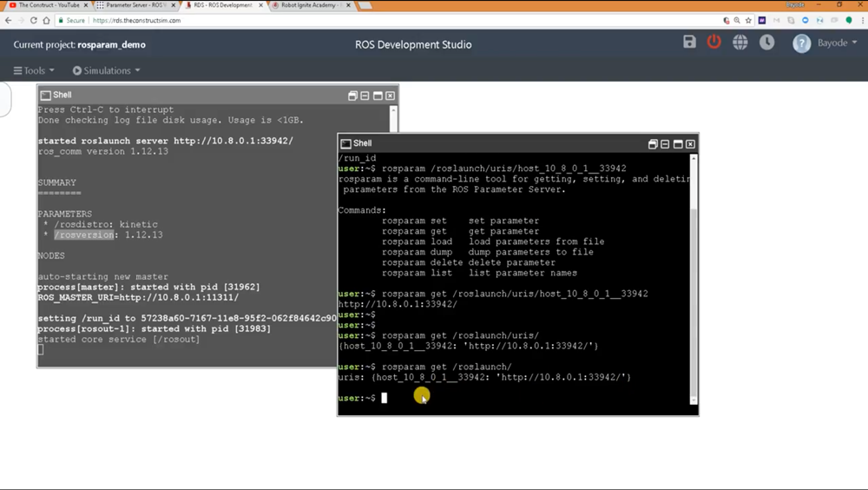
Task: Click the browser home icon
Action: pyautogui.click(x=47, y=21)
